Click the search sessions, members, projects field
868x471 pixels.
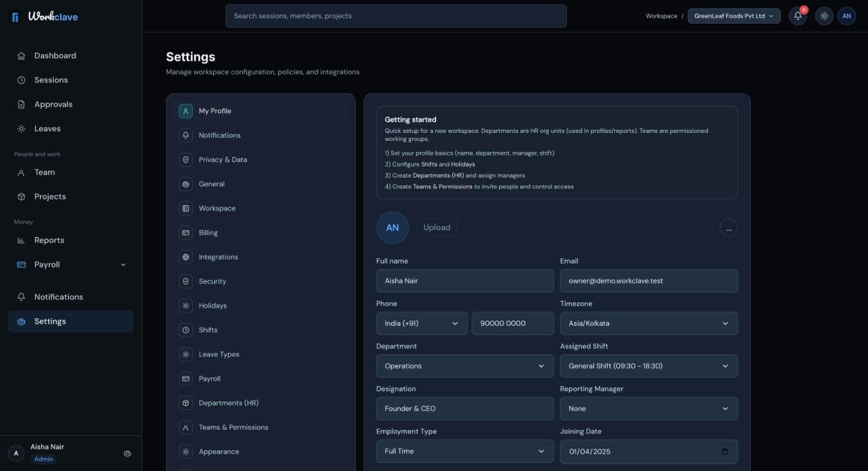pos(396,16)
